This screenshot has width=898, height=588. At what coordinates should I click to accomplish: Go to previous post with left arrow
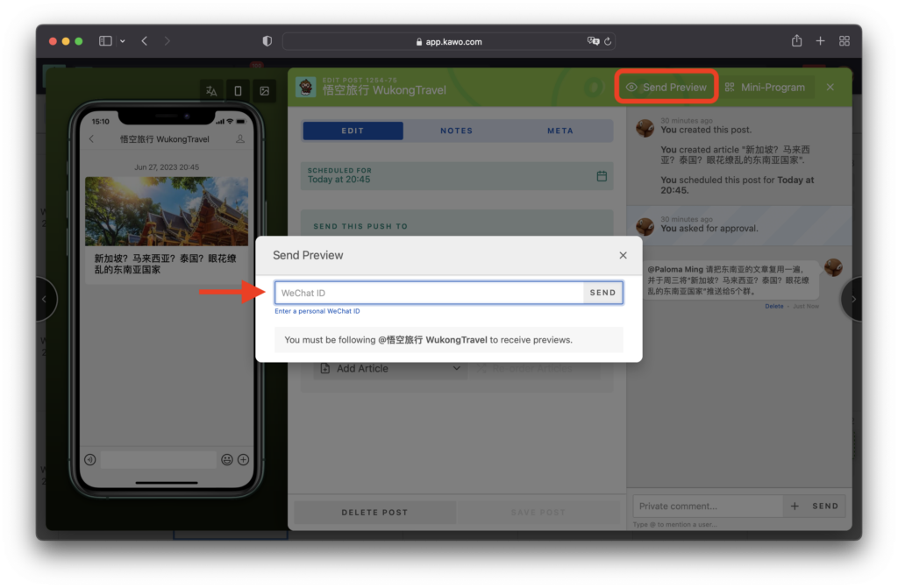click(45, 299)
